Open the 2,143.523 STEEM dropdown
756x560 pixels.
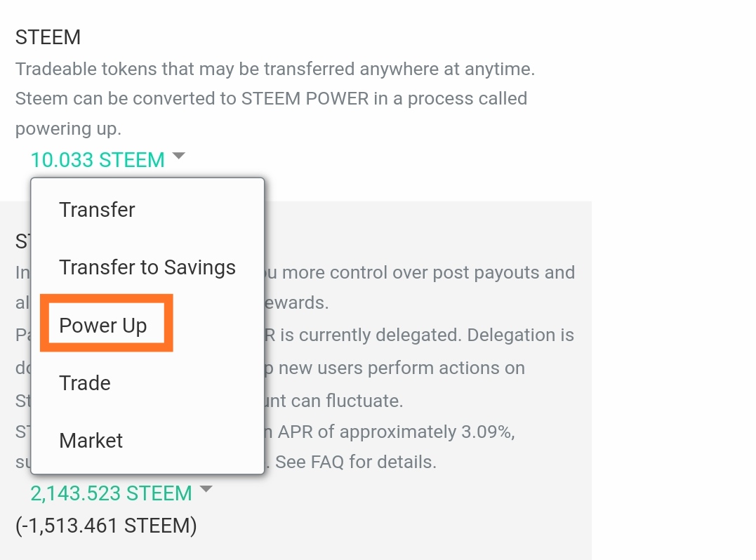[x=111, y=493]
